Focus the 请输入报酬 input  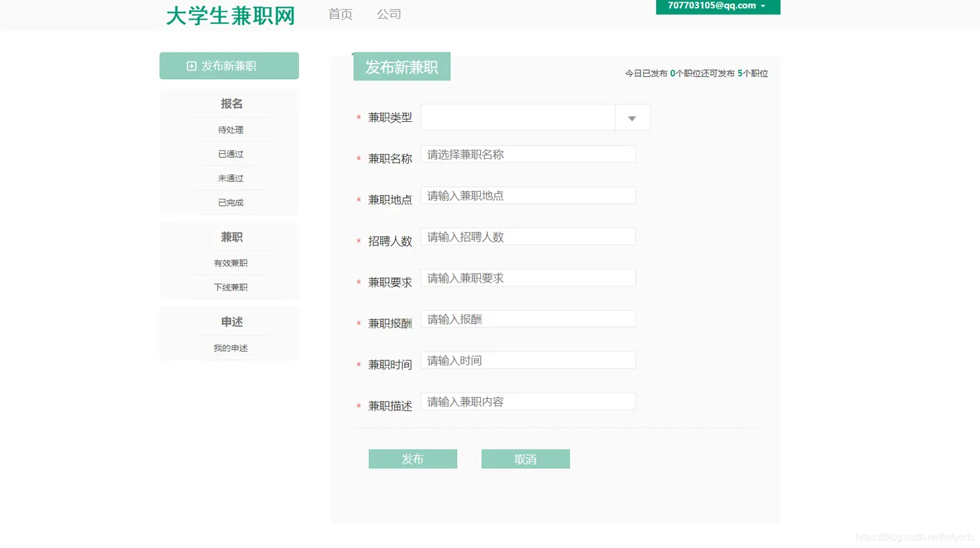(528, 319)
